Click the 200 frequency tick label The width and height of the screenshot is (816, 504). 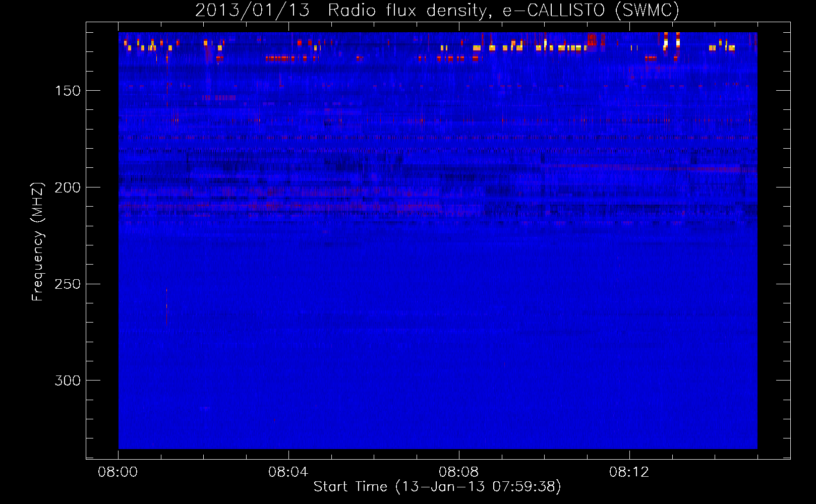click(68, 187)
